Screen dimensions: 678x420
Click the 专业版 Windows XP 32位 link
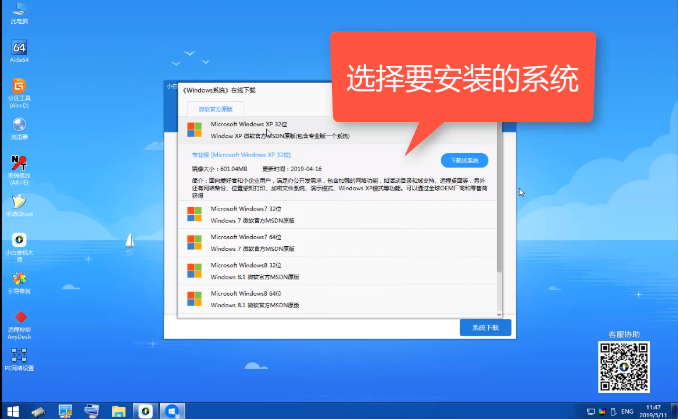(x=239, y=155)
